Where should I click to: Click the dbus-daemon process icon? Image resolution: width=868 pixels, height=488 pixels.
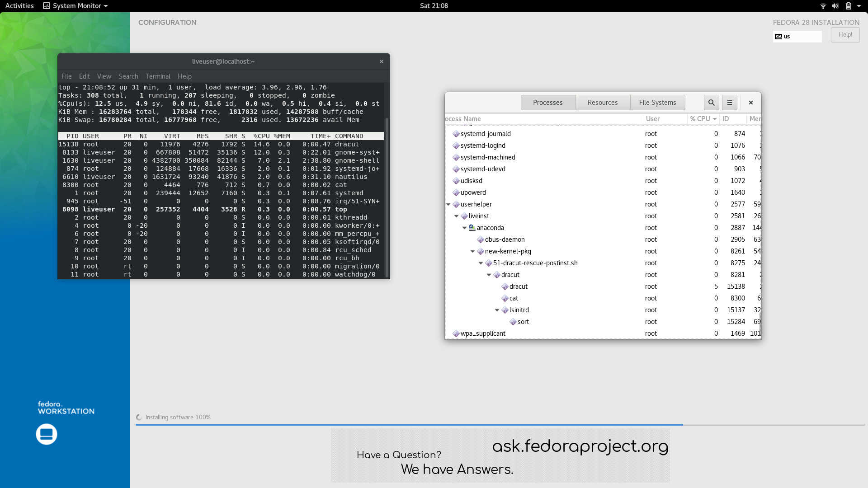pyautogui.click(x=480, y=239)
